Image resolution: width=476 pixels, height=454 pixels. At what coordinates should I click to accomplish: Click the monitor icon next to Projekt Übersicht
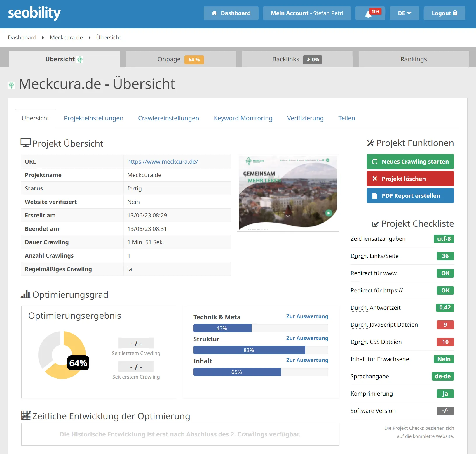coord(26,143)
